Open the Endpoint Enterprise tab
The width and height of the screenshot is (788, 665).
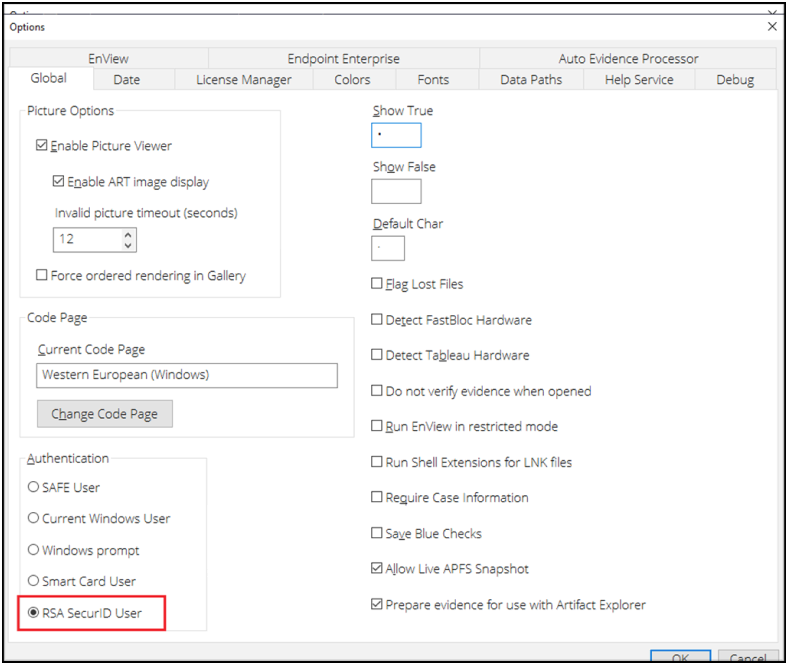click(343, 59)
